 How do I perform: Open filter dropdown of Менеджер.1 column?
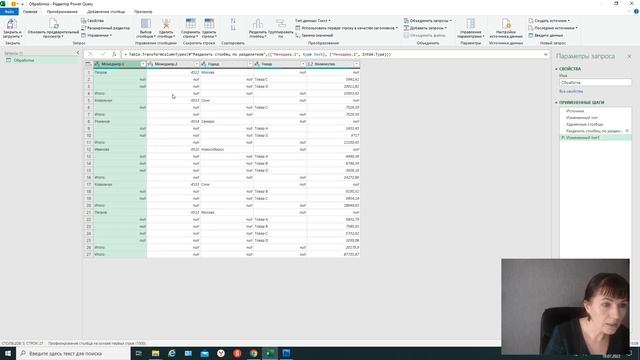[143, 64]
